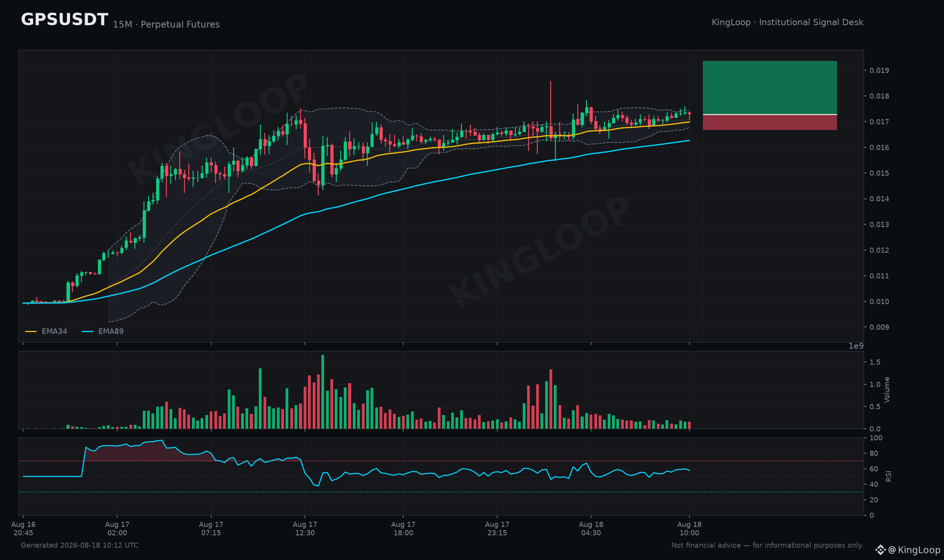Click the 1e9 volume scale label
Viewport: 944px width, 560px height.
pyautogui.click(x=856, y=346)
